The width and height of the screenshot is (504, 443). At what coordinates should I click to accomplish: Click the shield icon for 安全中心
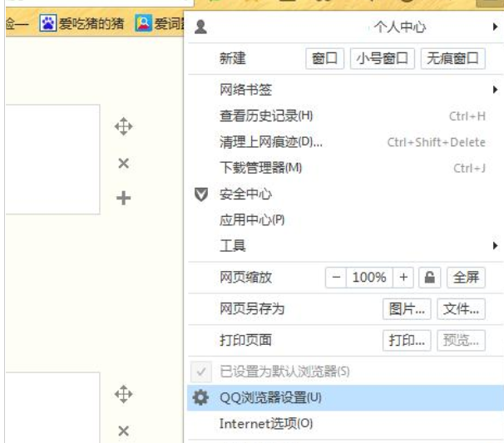point(200,194)
